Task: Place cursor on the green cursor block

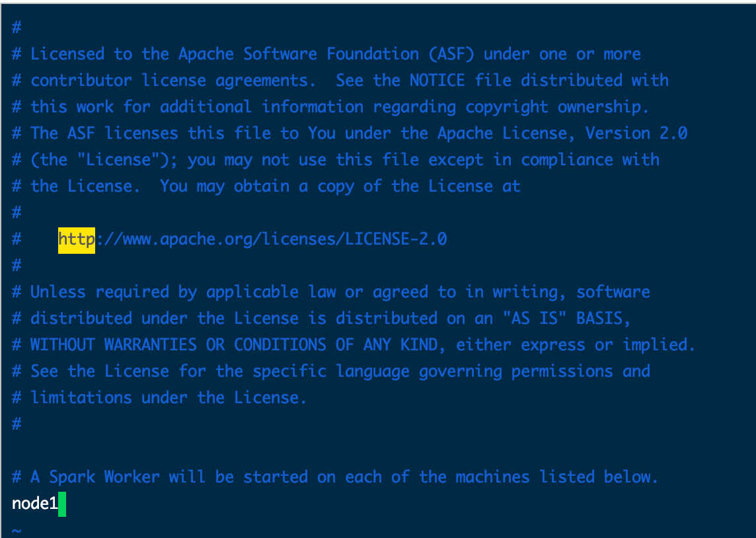Action: [x=62, y=504]
